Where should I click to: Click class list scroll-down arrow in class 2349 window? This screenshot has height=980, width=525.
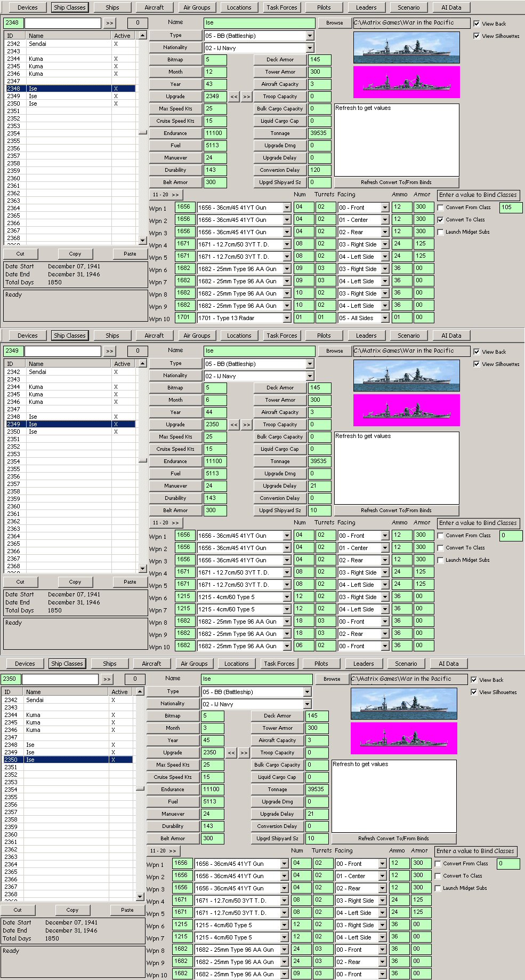point(142,569)
